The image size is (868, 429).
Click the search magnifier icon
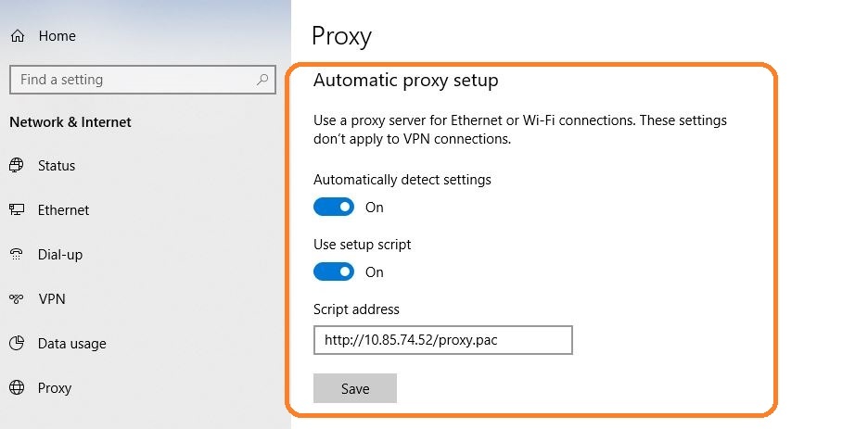pos(263,80)
